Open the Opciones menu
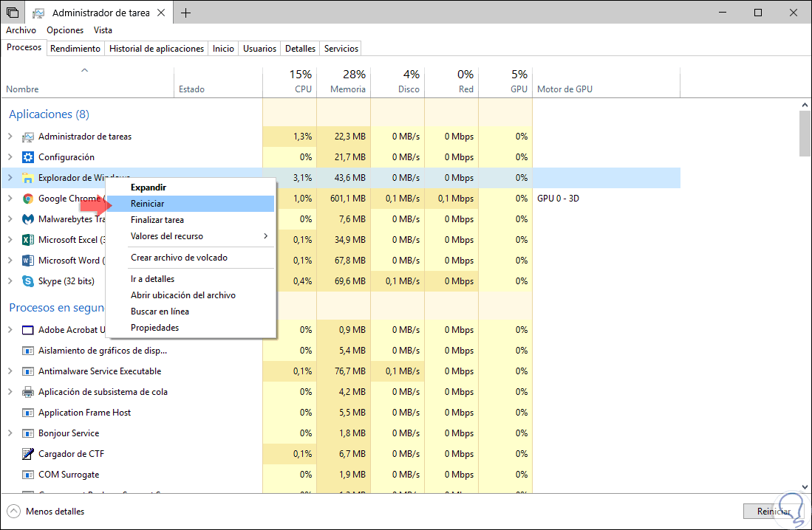Screen dimensions: 812x530 coord(65,30)
